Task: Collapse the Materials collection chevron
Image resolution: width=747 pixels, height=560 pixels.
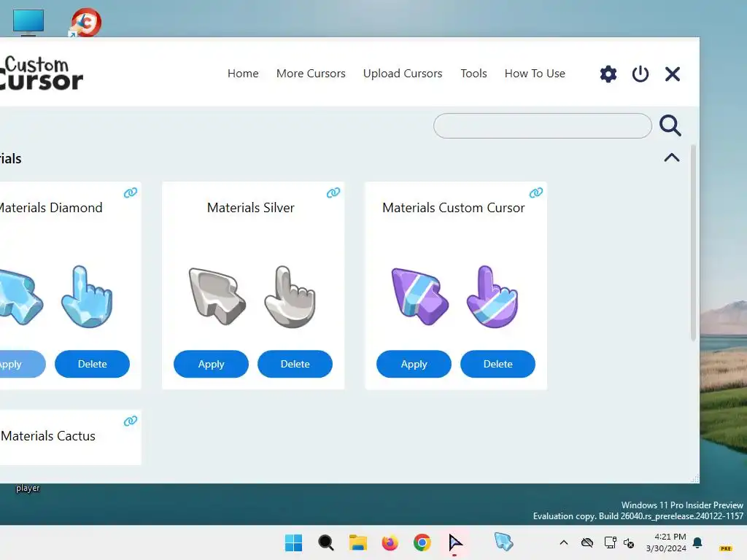Action: [x=672, y=157]
